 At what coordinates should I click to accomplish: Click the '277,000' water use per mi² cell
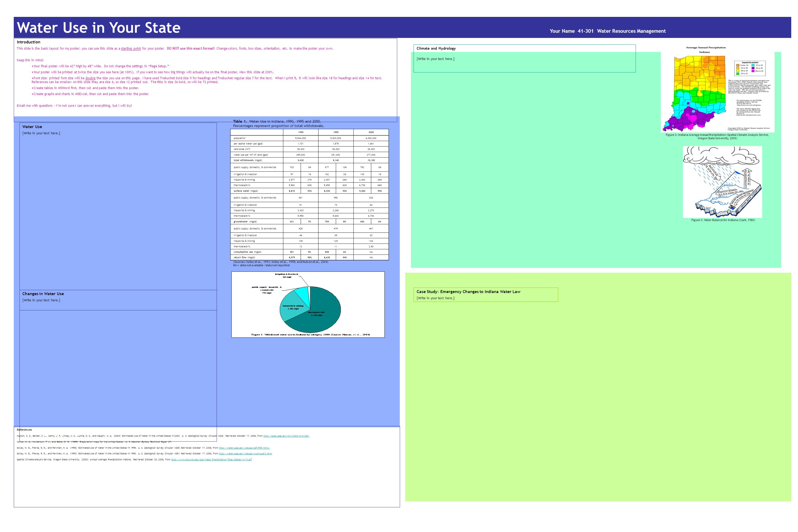[371, 155]
